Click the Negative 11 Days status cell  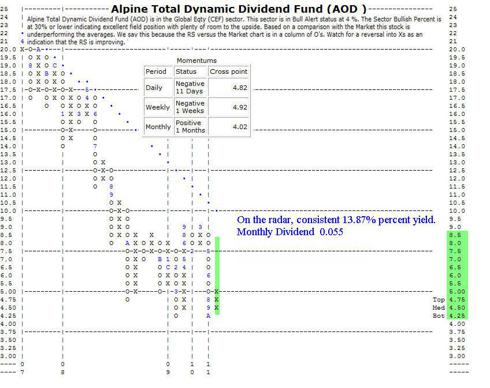[x=191, y=88]
